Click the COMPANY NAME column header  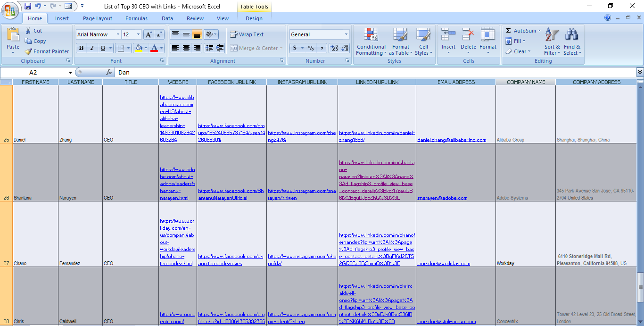pyautogui.click(x=526, y=82)
